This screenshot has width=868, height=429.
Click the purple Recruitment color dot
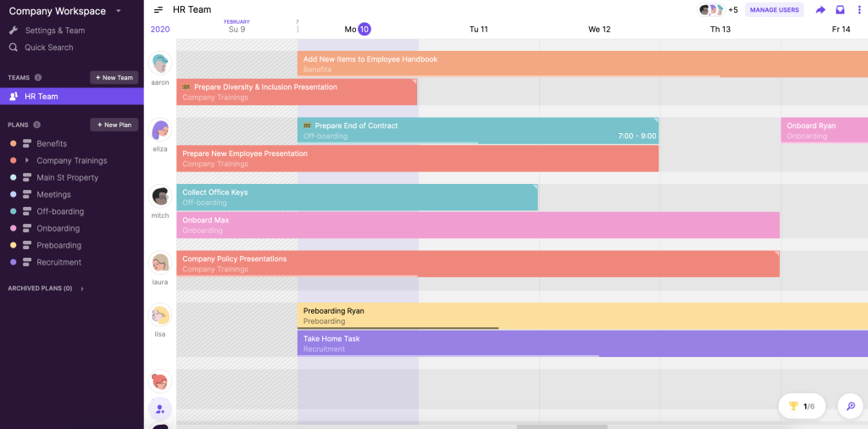[14, 262]
